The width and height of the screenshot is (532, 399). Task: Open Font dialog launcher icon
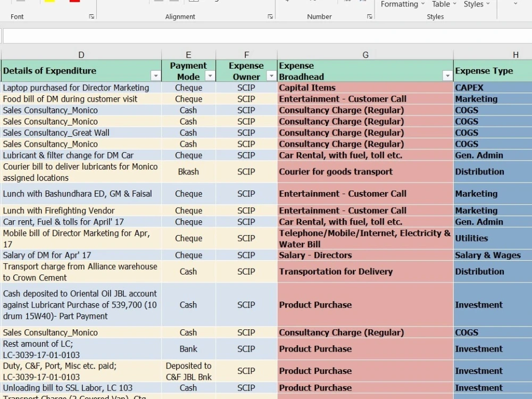(92, 16)
